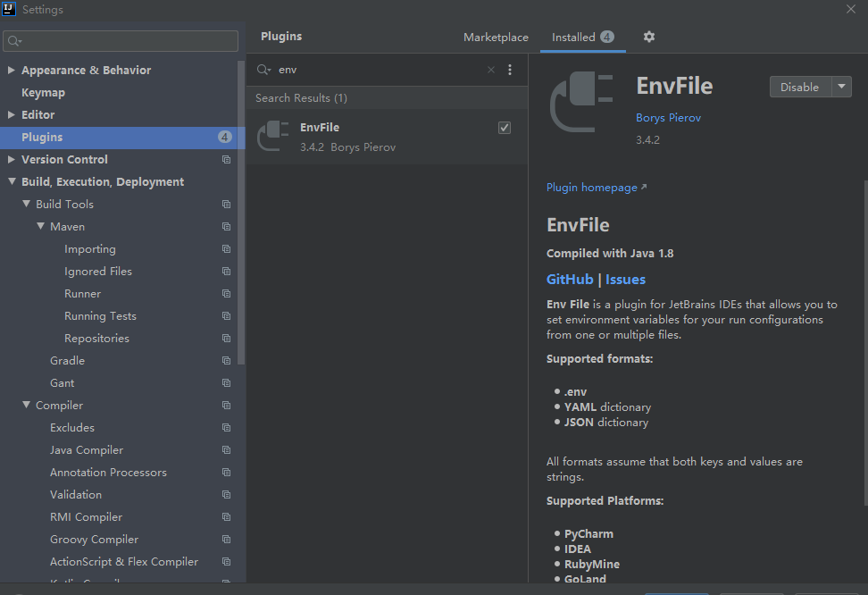Select Keymap in settings tree

pos(43,93)
